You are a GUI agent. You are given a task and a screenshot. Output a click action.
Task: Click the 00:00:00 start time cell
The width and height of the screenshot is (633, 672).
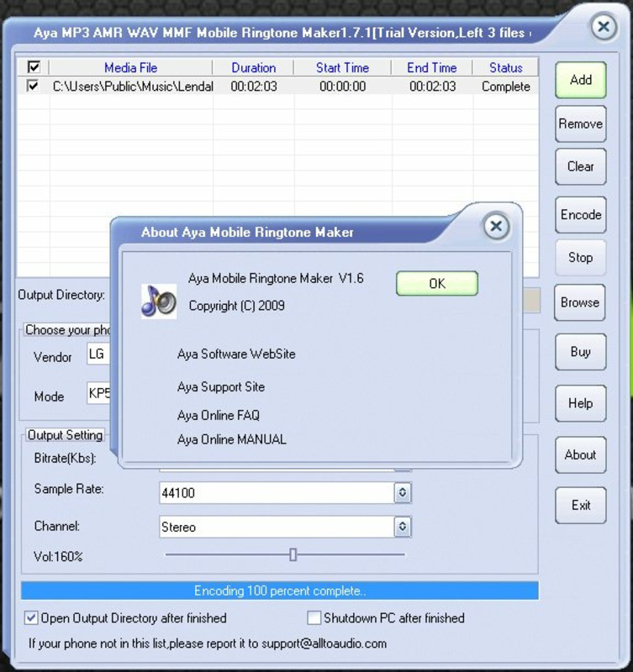point(343,87)
